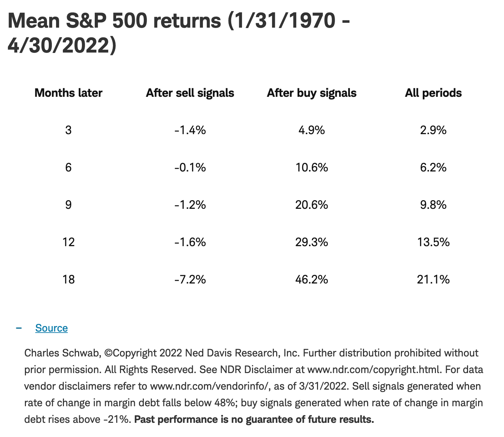This screenshot has width=504, height=437.
Task: Click the All periods column header
Action: [x=433, y=93]
